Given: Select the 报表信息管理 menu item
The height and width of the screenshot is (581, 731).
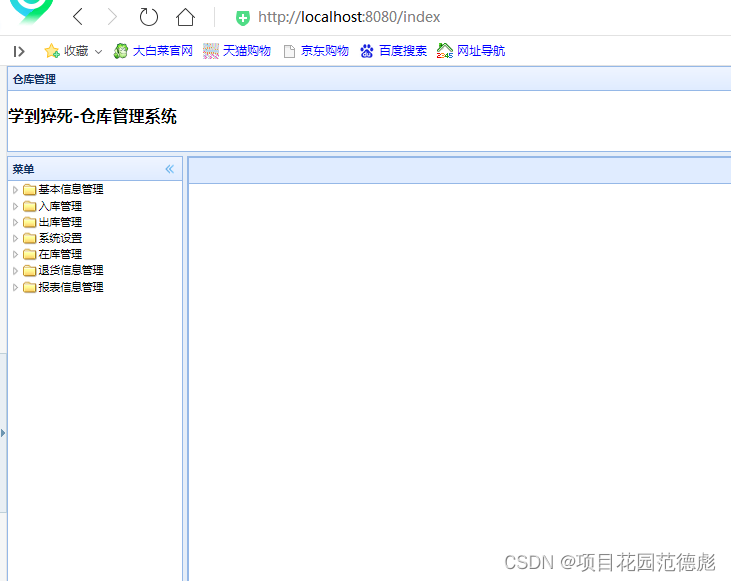Looking at the screenshot, I should [x=71, y=287].
